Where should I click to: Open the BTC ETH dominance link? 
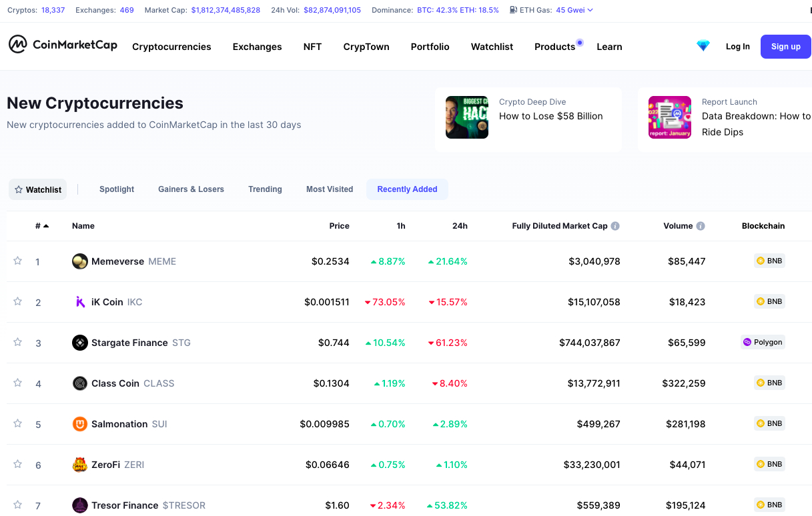pyautogui.click(x=458, y=10)
